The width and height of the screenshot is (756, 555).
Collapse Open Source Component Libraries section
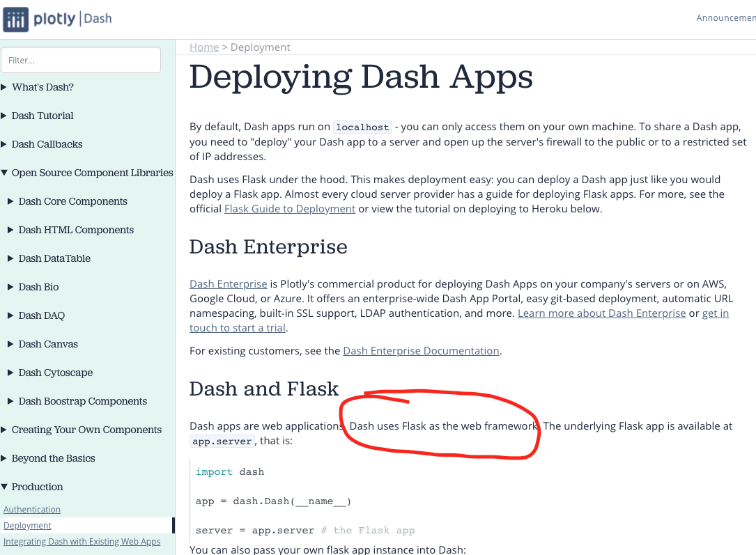(92, 173)
